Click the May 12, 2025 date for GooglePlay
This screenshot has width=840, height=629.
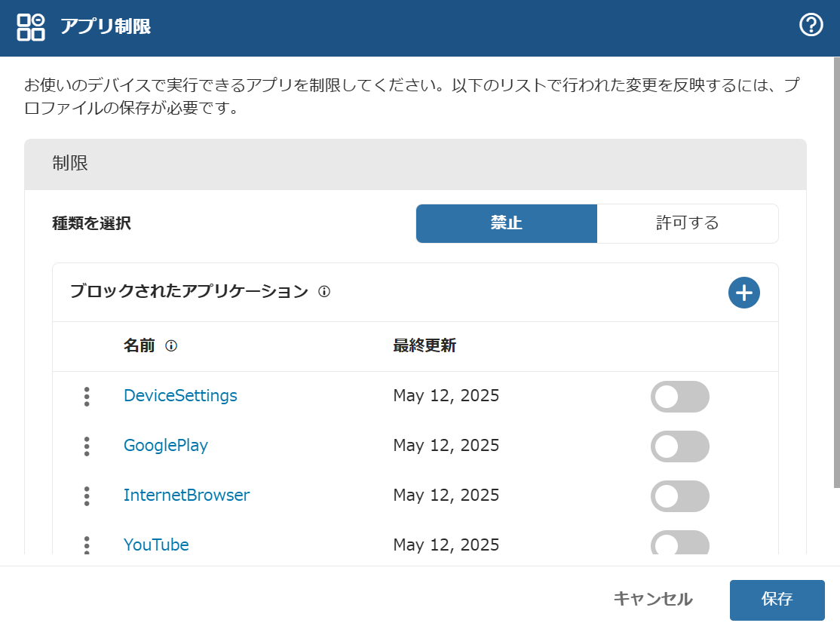[x=446, y=445]
